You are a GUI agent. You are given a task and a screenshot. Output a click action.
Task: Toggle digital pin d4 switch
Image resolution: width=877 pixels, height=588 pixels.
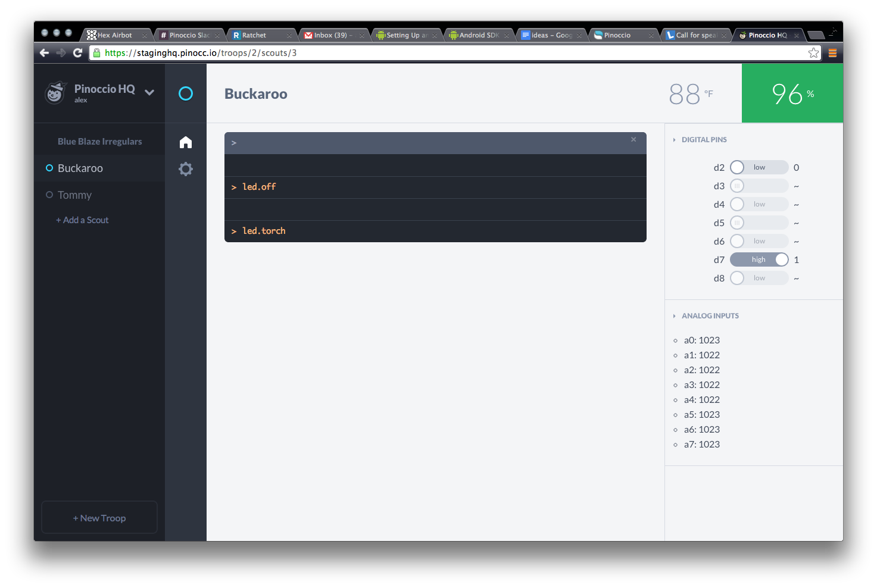coord(759,204)
